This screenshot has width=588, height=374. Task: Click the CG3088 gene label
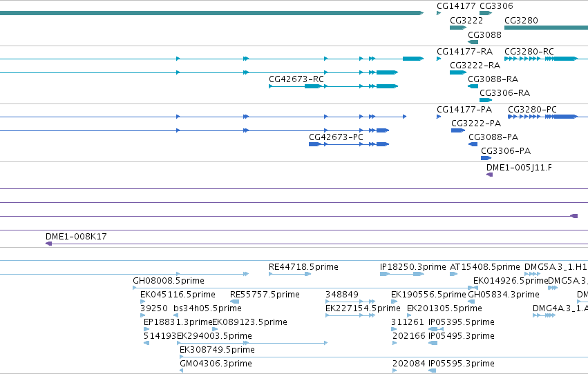(484, 35)
